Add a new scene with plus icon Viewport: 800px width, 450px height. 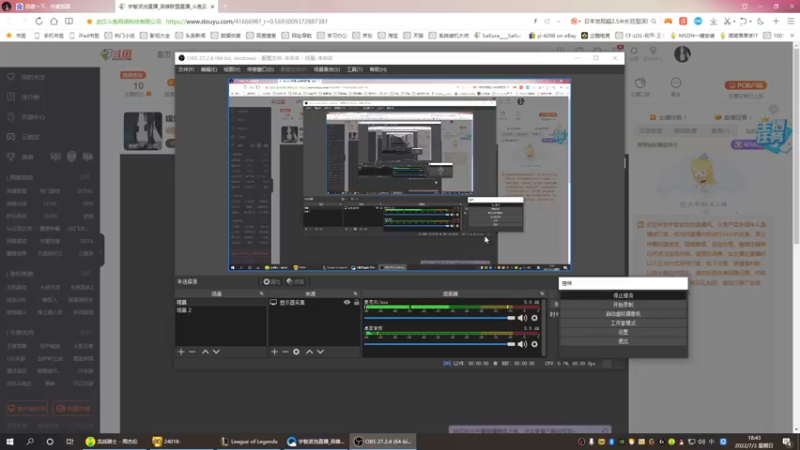click(181, 352)
